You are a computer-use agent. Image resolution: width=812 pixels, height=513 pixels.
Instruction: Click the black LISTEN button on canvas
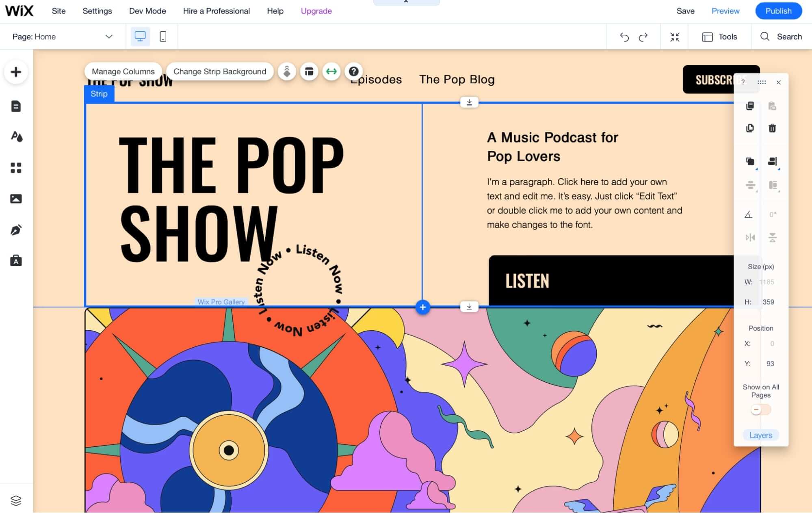[611, 280]
